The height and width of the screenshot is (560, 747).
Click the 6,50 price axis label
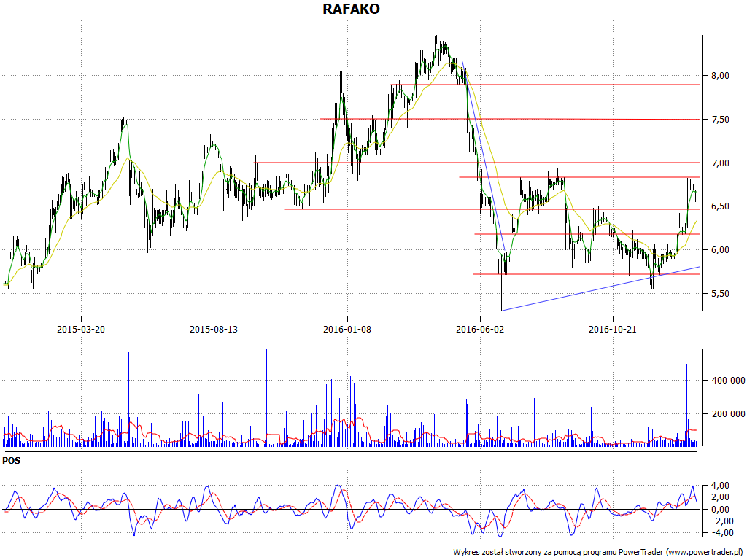coord(720,206)
